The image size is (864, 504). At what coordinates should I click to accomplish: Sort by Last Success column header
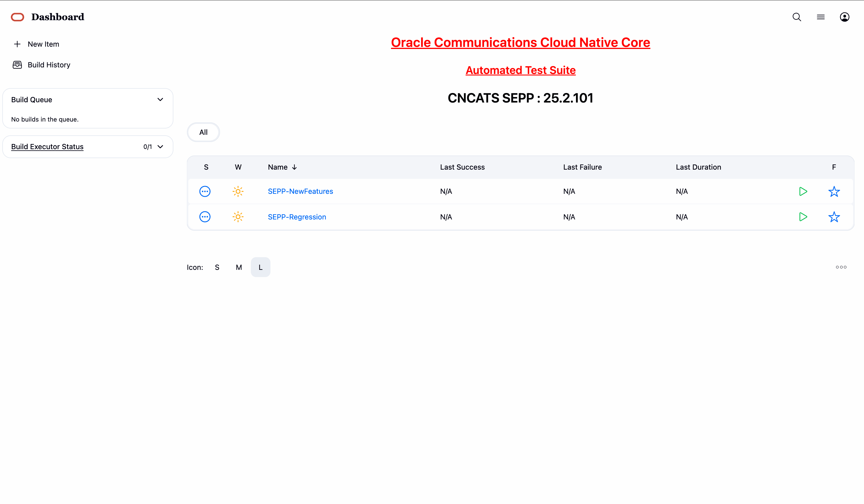click(462, 167)
